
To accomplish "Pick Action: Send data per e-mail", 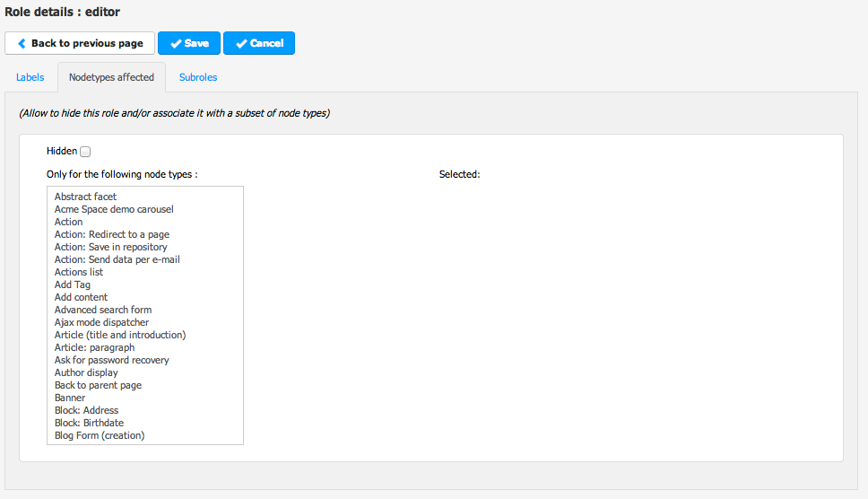I will click(x=117, y=259).
